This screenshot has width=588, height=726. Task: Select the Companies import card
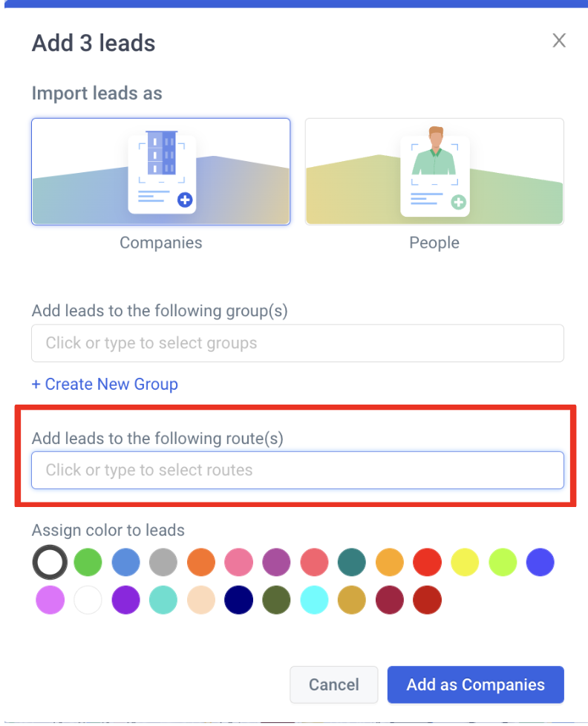160,171
